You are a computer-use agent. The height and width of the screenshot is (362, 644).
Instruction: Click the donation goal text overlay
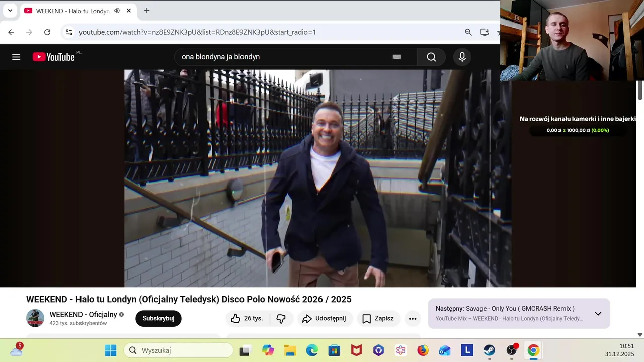pyautogui.click(x=578, y=119)
